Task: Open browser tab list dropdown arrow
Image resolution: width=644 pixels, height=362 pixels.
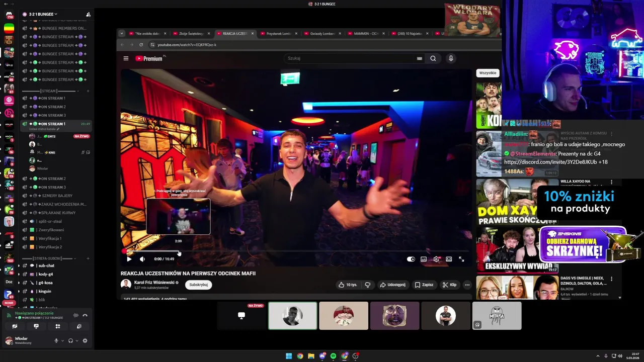Action: [x=121, y=33]
